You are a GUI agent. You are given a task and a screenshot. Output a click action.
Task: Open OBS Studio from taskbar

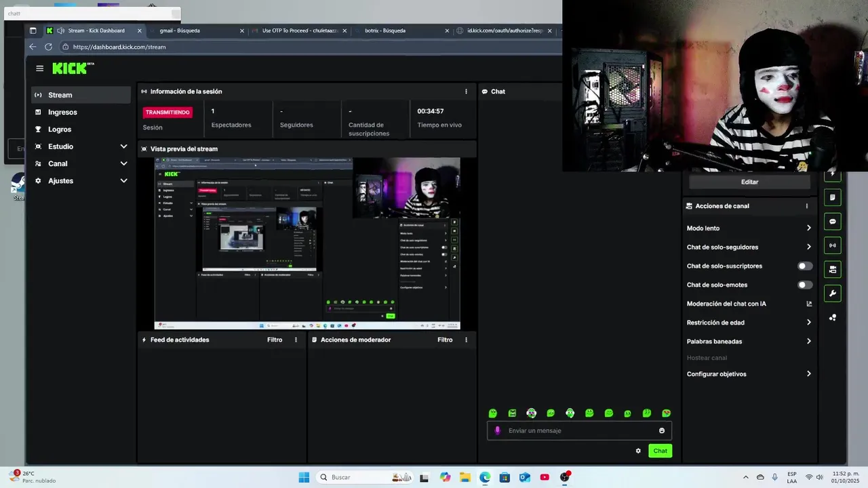[564, 477]
